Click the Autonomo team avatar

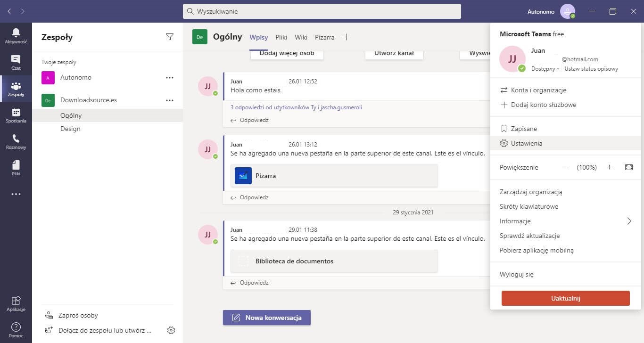coord(48,78)
